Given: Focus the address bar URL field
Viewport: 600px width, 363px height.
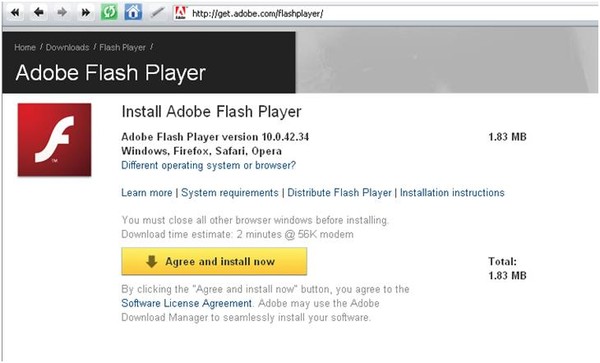Looking at the screenshot, I should pos(394,14).
